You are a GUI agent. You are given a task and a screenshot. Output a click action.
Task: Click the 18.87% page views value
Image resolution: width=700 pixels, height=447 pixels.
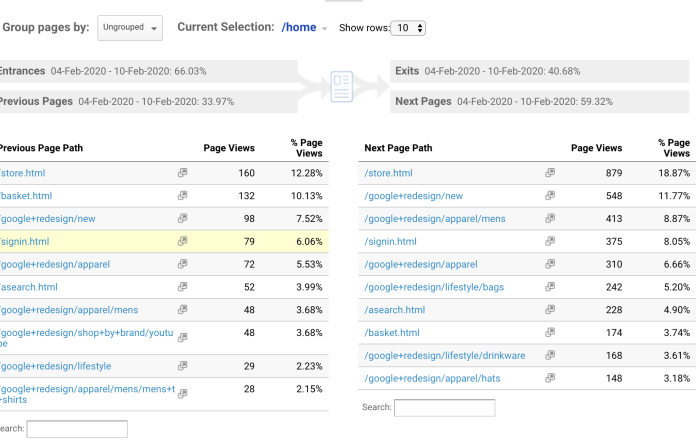674,173
